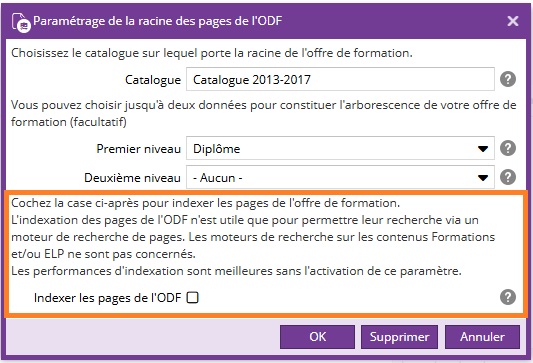Enable the Indexer les pages de l'ODF checkbox

(192, 298)
